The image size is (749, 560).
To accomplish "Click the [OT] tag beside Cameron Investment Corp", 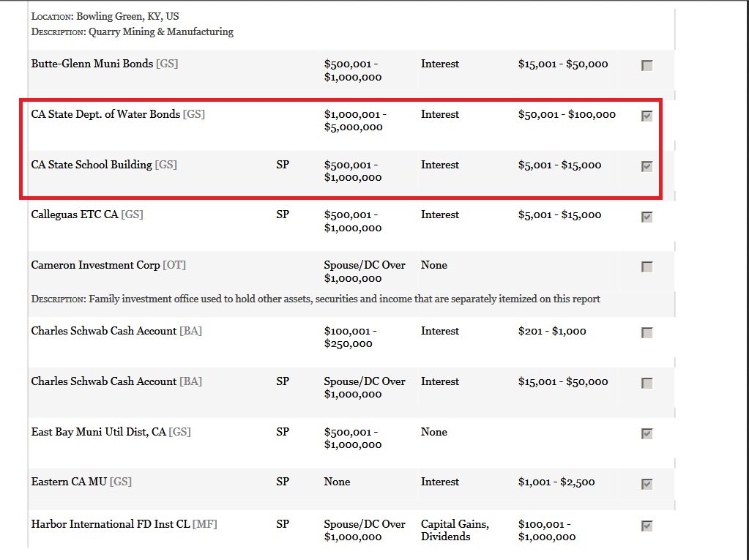I will 174,265.
